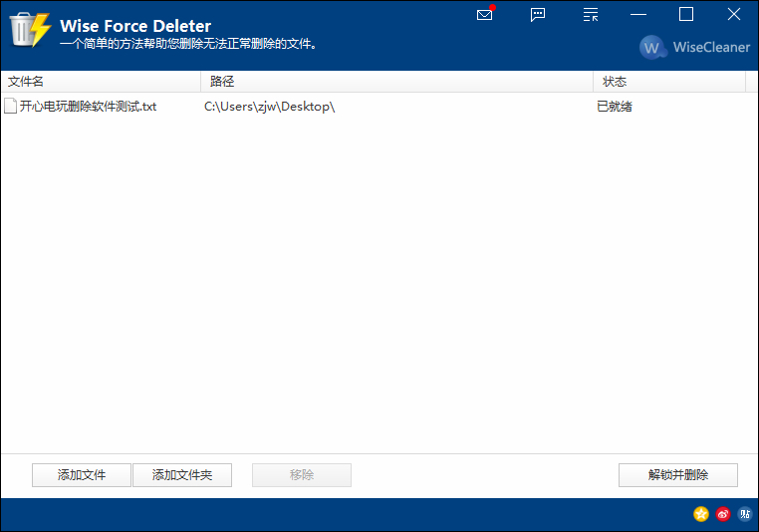Click the 移除 button

pyautogui.click(x=302, y=475)
